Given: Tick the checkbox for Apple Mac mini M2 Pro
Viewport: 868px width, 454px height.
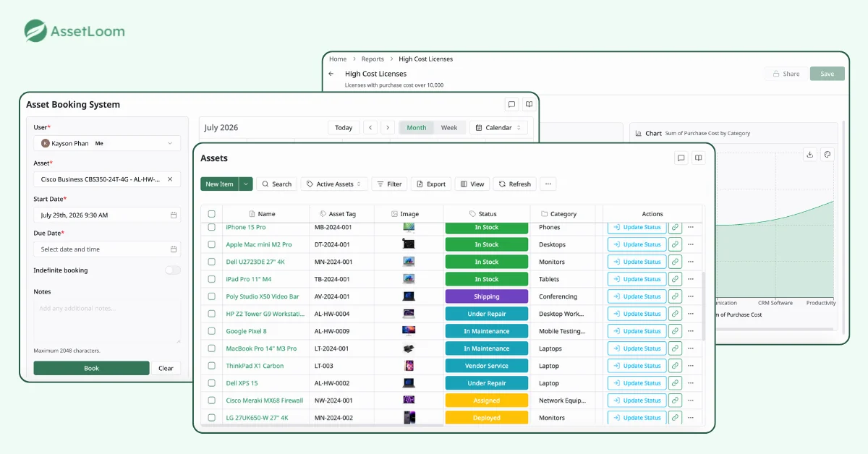Looking at the screenshot, I should (x=212, y=244).
